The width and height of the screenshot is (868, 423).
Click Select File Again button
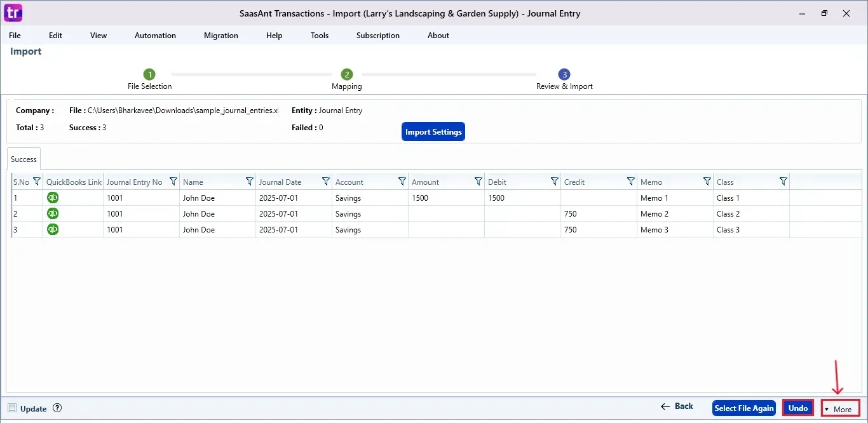[744, 408]
